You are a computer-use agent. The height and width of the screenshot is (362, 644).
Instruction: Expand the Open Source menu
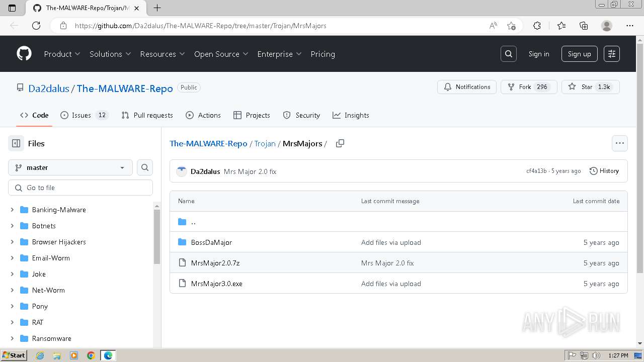(x=221, y=54)
